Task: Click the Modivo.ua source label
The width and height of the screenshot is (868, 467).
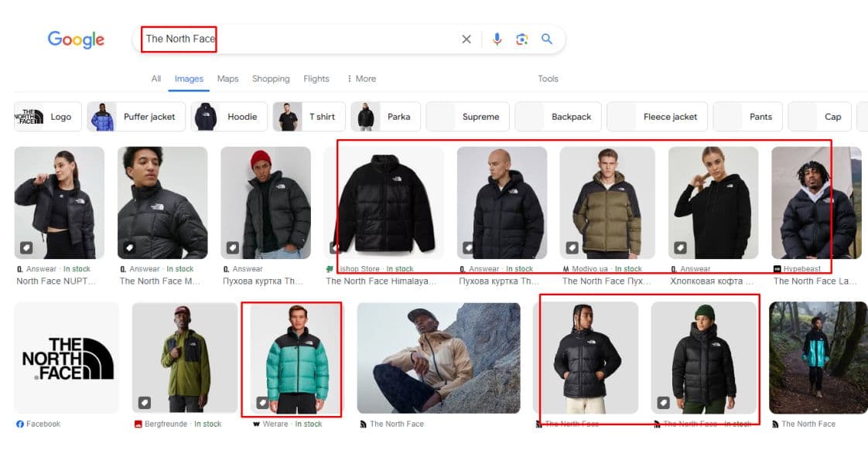Action: pos(589,269)
